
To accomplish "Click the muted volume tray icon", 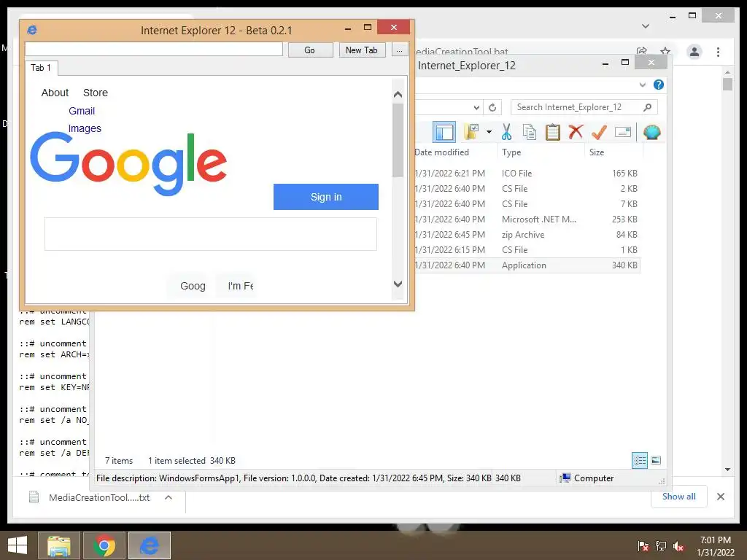I will (678, 546).
